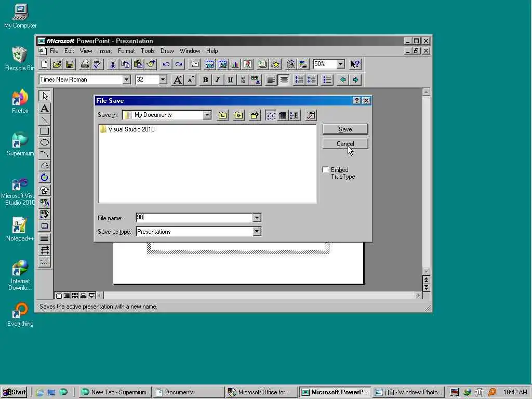Open the Draw menu
This screenshot has height=399, width=532.
point(167,51)
